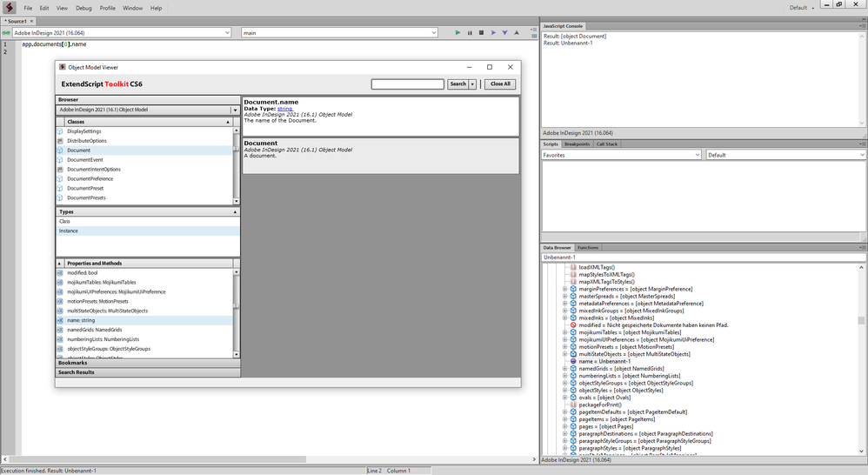Viewport: 868px width, 475px height.
Task: Open the Default workspace dropdown at top right
Action: (802, 8)
